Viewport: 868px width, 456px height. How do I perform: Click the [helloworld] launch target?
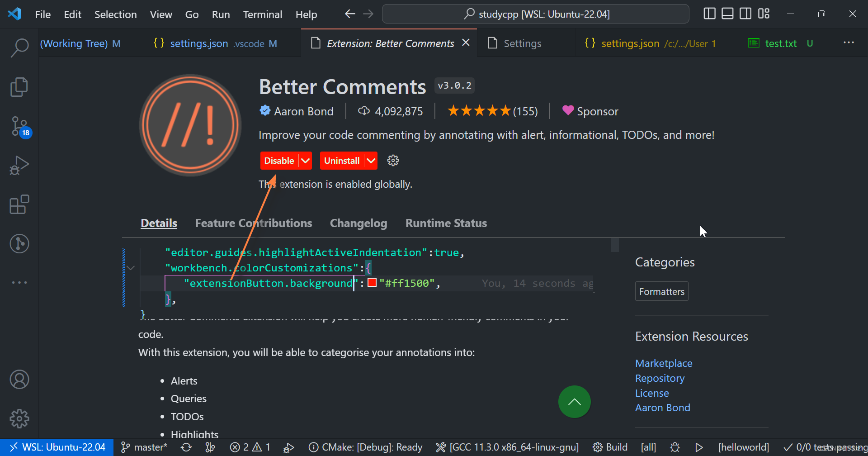(744, 447)
